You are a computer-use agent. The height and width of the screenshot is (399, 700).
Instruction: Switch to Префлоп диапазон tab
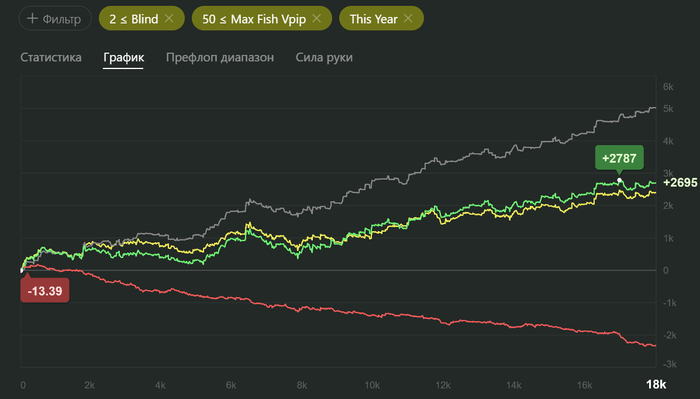point(220,58)
